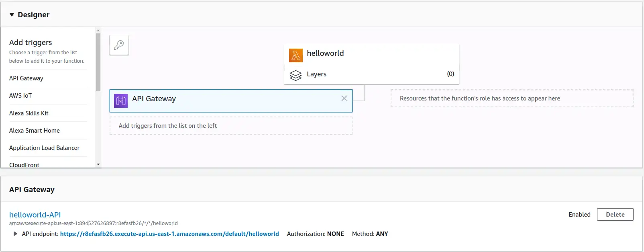Click the trigger list scroll down arrow
Viewport: 644px width, 252px height.
(98, 164)
